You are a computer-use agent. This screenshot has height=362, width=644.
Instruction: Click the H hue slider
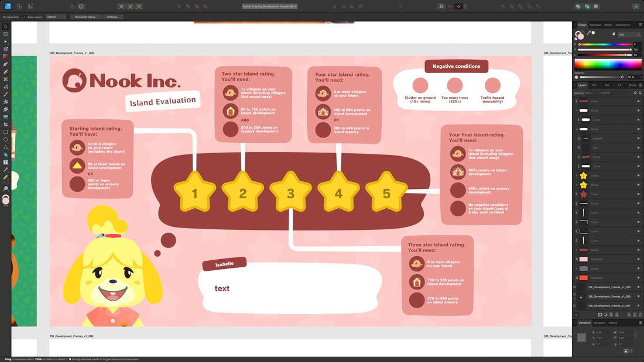605,44
